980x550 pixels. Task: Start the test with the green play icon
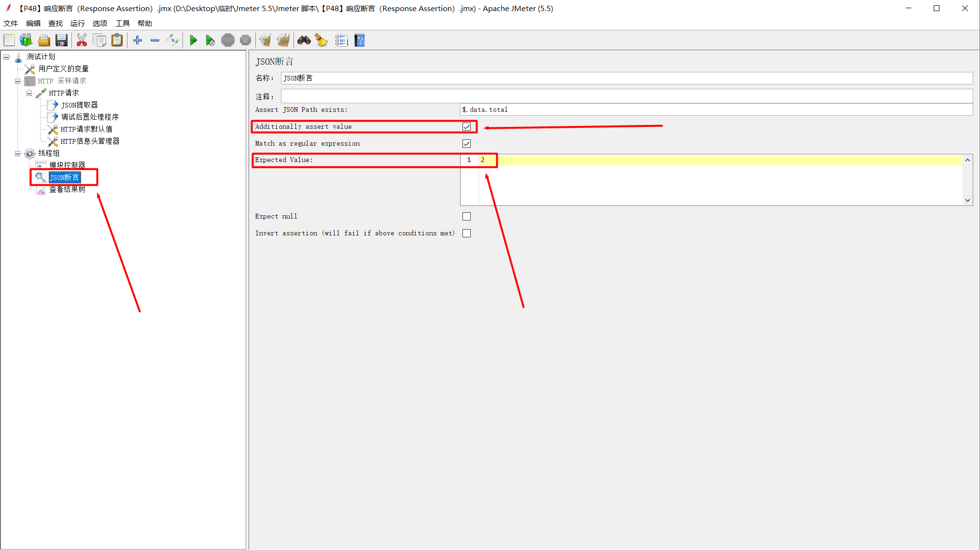point(193,41)
